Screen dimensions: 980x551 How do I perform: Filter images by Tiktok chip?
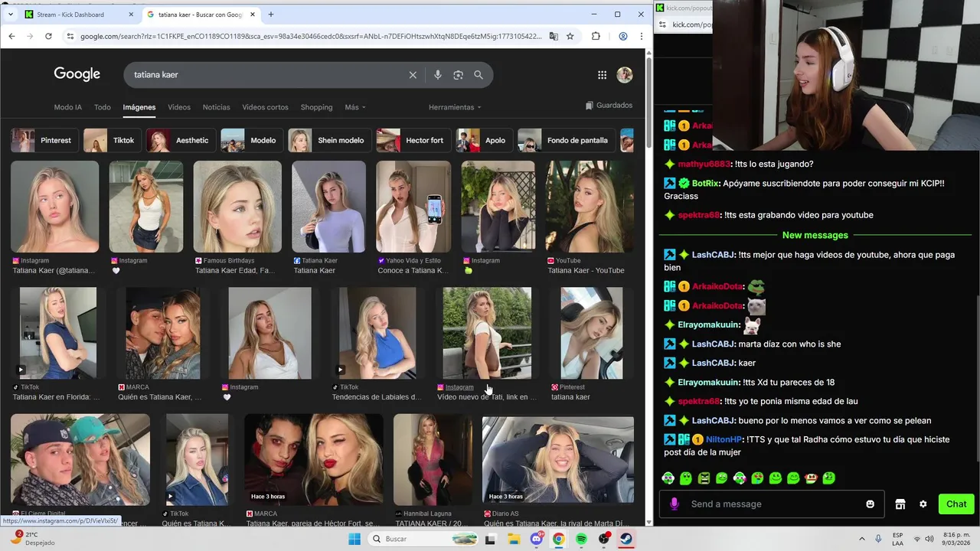tap(112, 140)
